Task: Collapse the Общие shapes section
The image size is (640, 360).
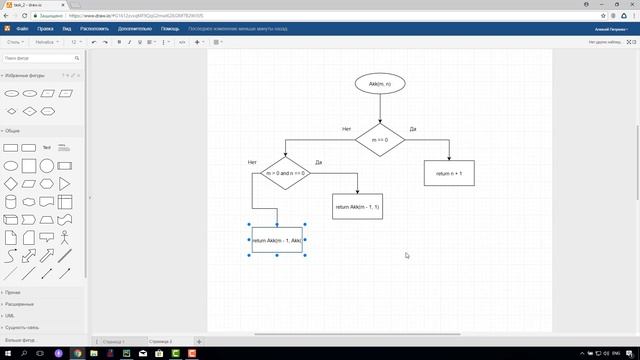Action: pos(11,131)
